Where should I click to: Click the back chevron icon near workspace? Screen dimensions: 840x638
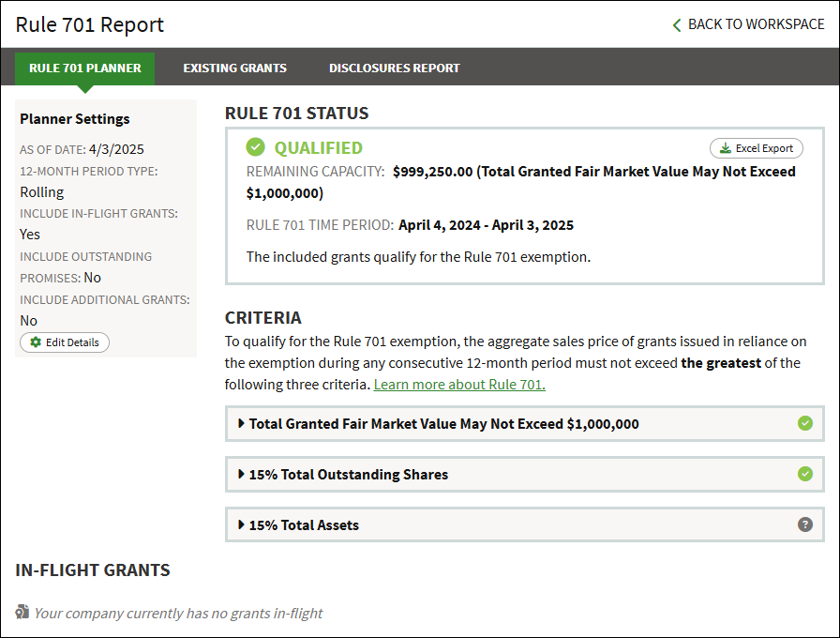[x=677, y=24]
